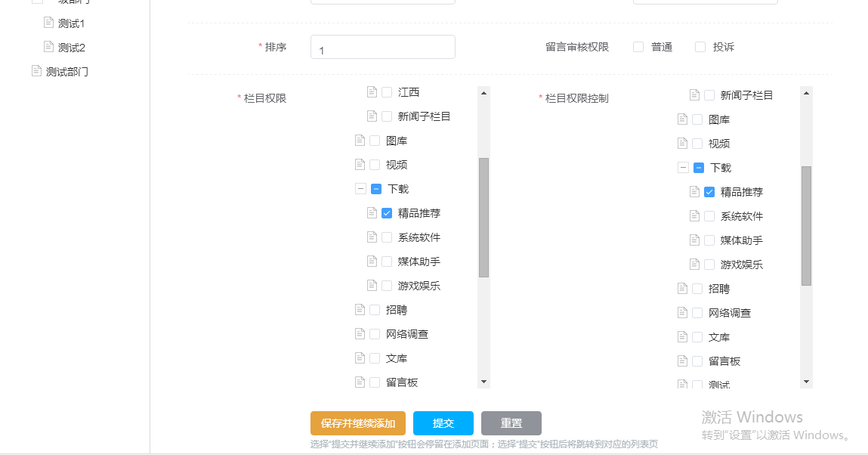Image resolution: width=868 pixels, height=455 pixels.
Task: Click the 提交 button
Action: coord(443,423)
